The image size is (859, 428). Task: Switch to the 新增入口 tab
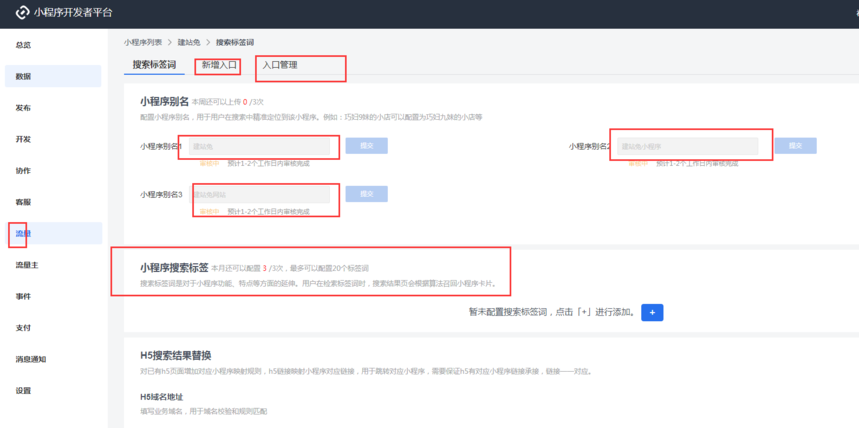click(219, 65)
